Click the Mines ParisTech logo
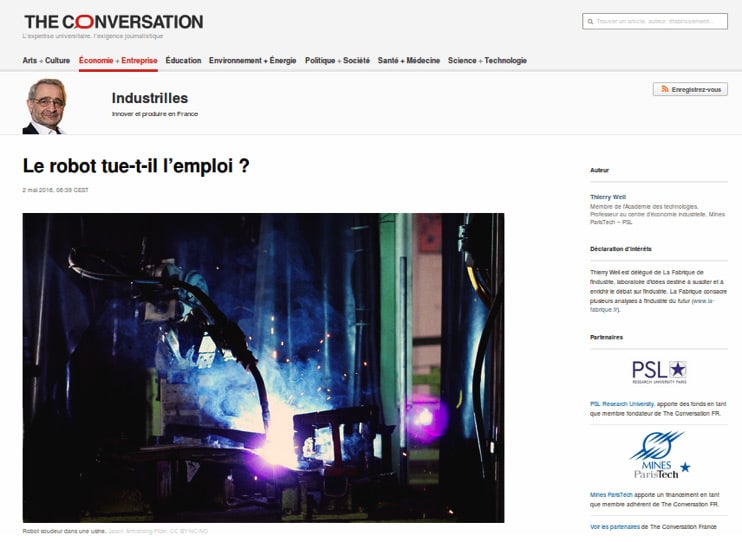The height and width of the screenshot is (542, 742). (659, 456)
